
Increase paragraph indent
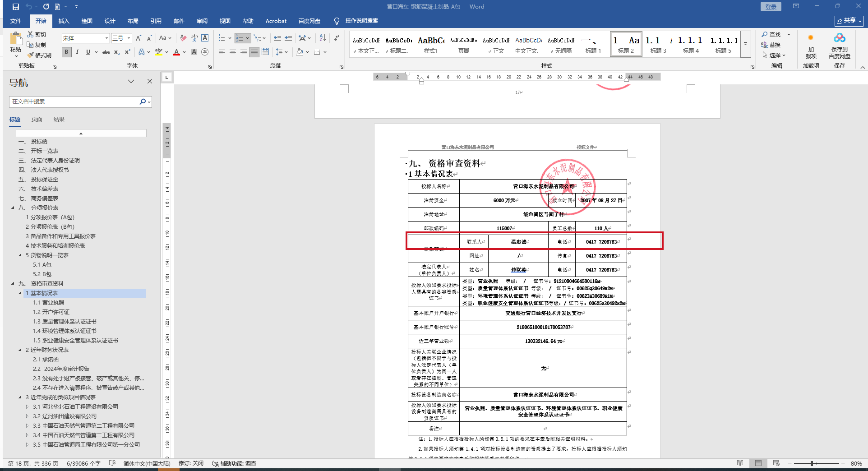coord(288,38)
